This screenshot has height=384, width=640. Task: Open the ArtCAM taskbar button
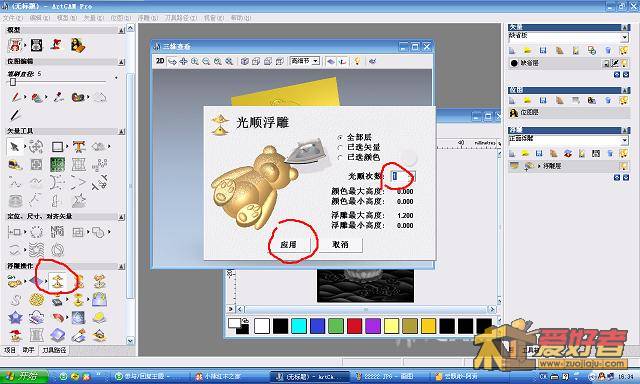tap(309, 377)
